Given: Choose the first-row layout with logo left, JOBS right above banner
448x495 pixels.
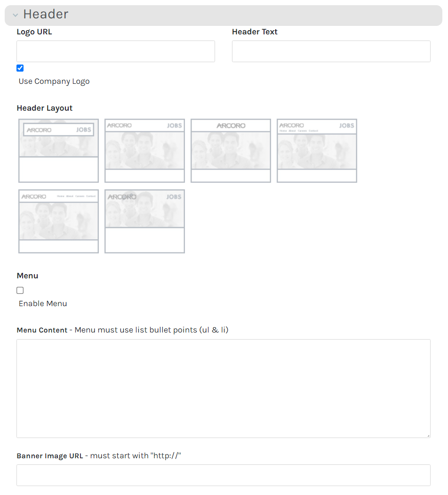Looking at the screenshot, I should click(x=144, y=151).
